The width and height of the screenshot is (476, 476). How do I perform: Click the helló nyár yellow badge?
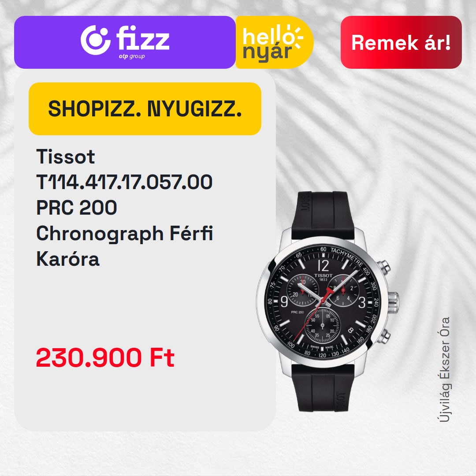point(275,42)
